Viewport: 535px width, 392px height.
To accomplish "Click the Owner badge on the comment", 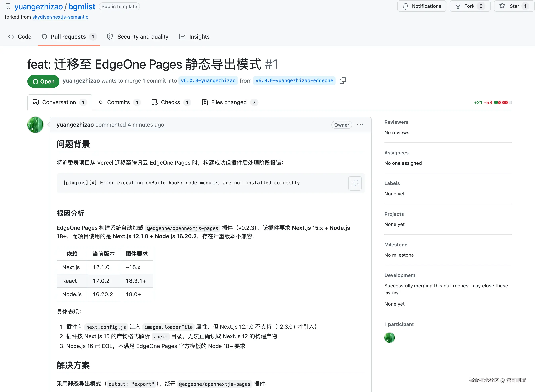I will click(341, 125).
